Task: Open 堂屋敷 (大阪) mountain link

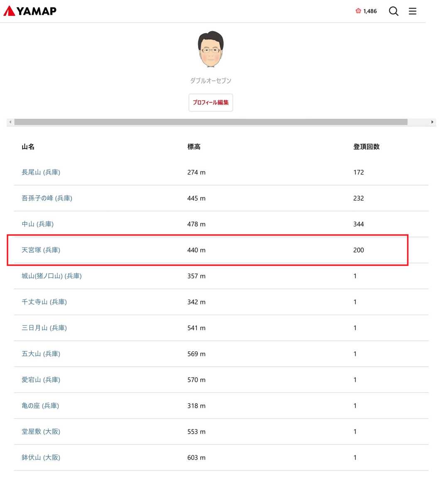Action: [41, 432]
